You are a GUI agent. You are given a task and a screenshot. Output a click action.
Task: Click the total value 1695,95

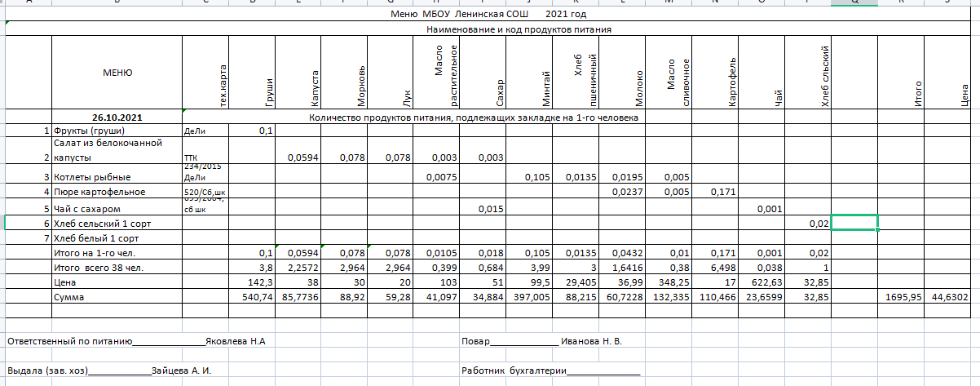click(900, 298)
